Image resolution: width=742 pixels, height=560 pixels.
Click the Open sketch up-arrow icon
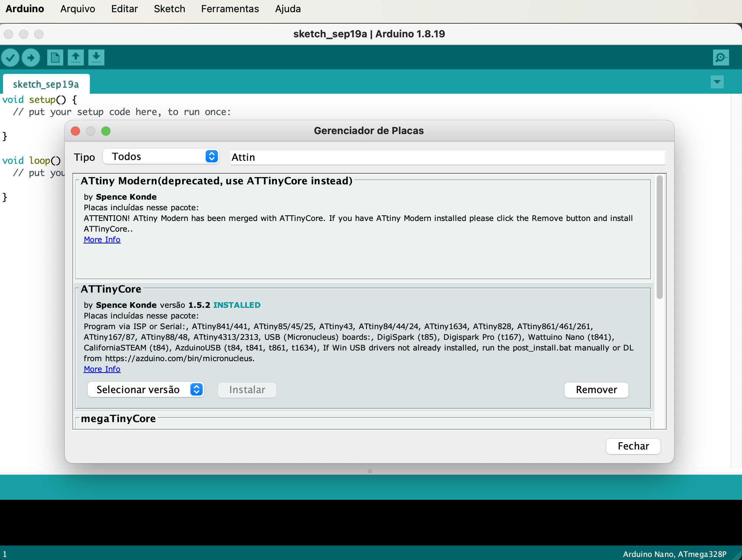76,58
